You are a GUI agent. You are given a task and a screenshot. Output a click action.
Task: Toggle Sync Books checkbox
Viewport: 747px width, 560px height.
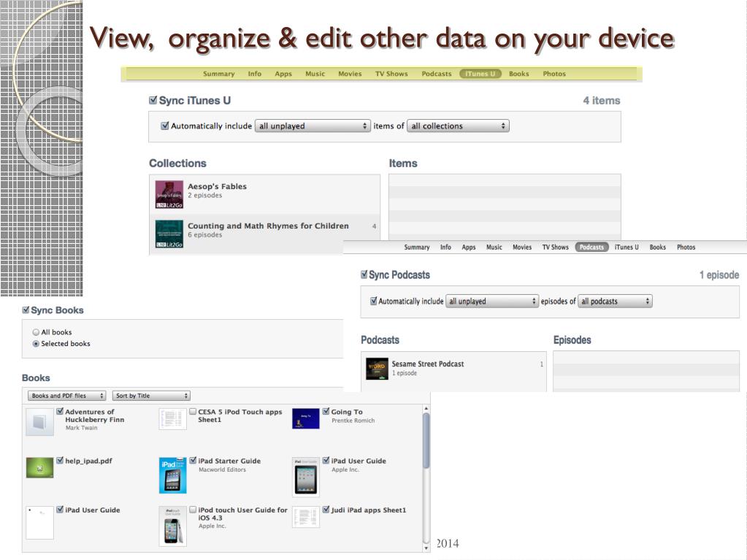click(x=26, y=310)
